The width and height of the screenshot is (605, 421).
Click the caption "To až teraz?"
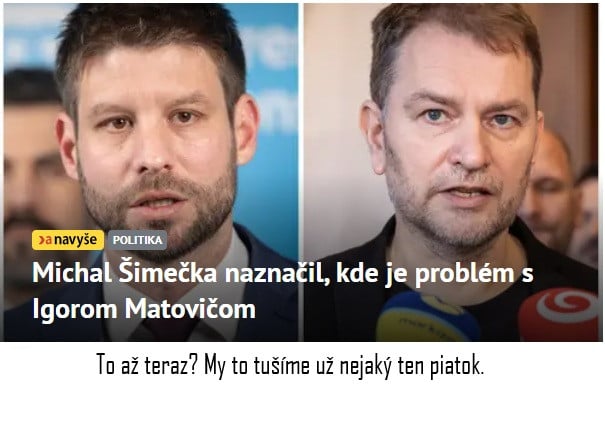pyautogui.click(x=147, y=365)
